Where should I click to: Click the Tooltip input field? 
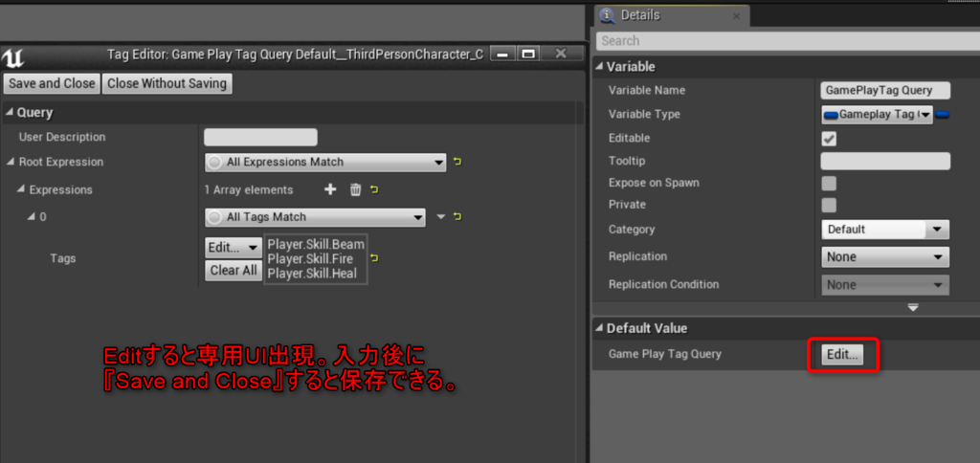(885, 162)
